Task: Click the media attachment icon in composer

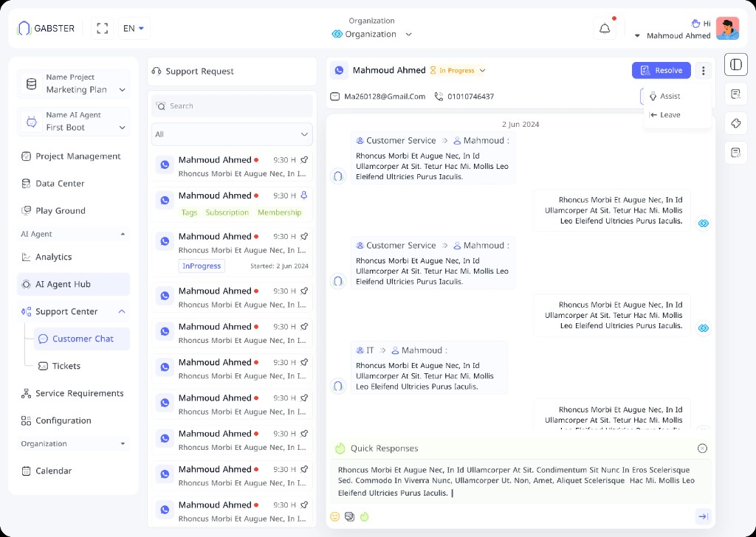Action: pyautogui.click(x=349, y=516)
